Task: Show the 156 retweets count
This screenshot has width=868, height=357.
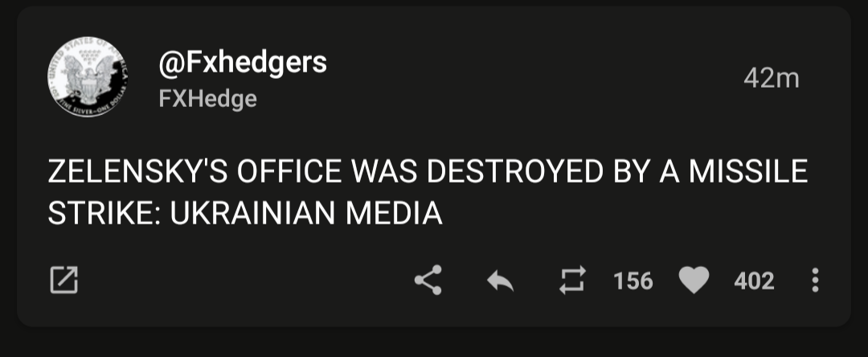Action: [633, 281]
